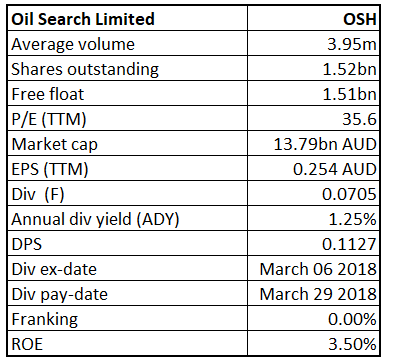Viewport: 393px width, 362px height.
Task: Select the Oil Search Limited header cell
Action: point(127,18)
